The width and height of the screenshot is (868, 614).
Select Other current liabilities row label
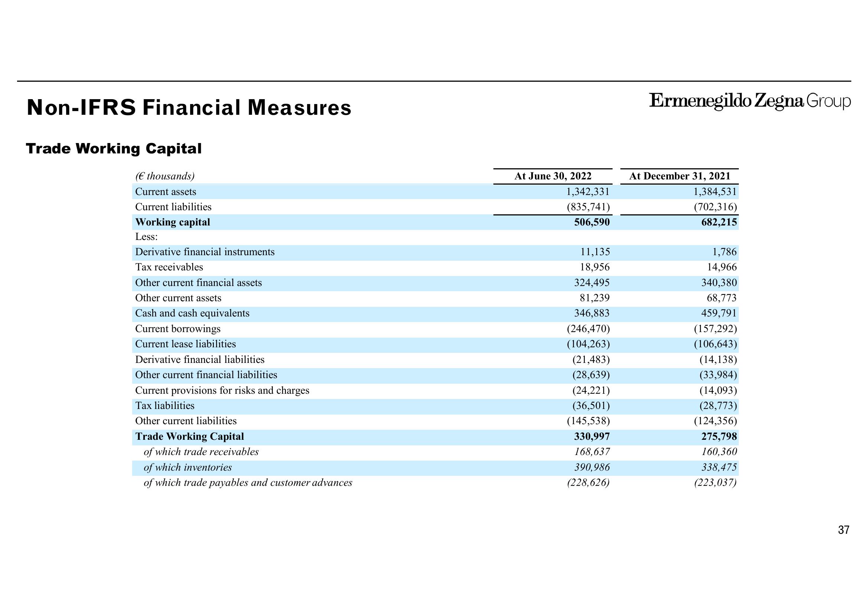pos(186,421)
